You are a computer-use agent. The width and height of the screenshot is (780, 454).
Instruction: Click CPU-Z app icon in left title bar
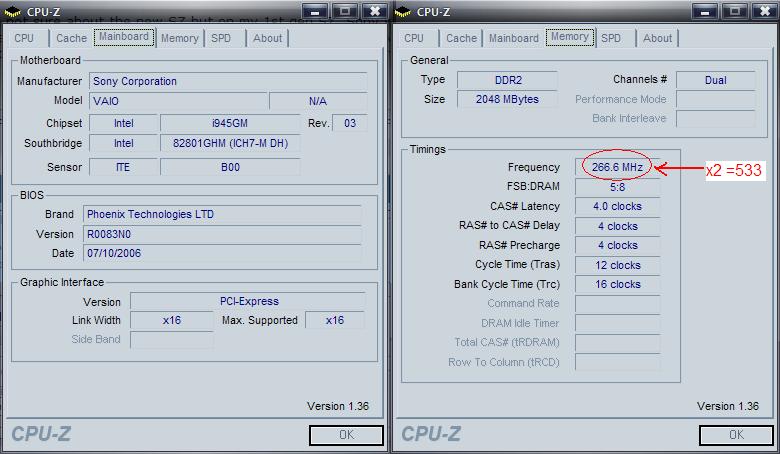[12, 11]
